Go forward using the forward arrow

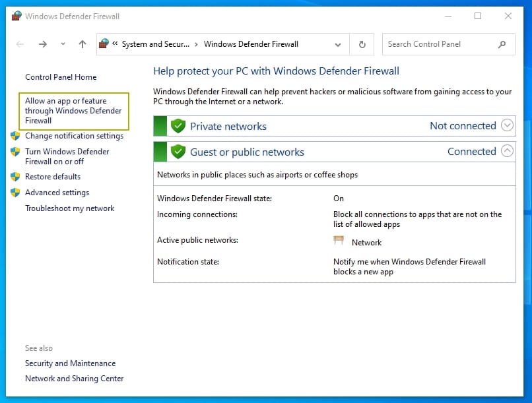tap(43, 44)
